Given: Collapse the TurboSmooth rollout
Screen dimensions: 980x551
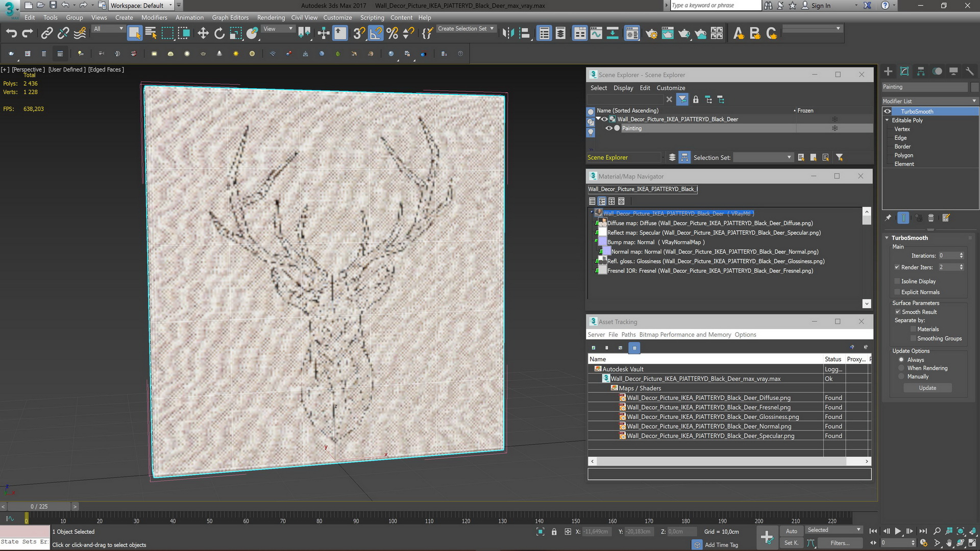Looking at the screenshot, I should coord(887,238).
